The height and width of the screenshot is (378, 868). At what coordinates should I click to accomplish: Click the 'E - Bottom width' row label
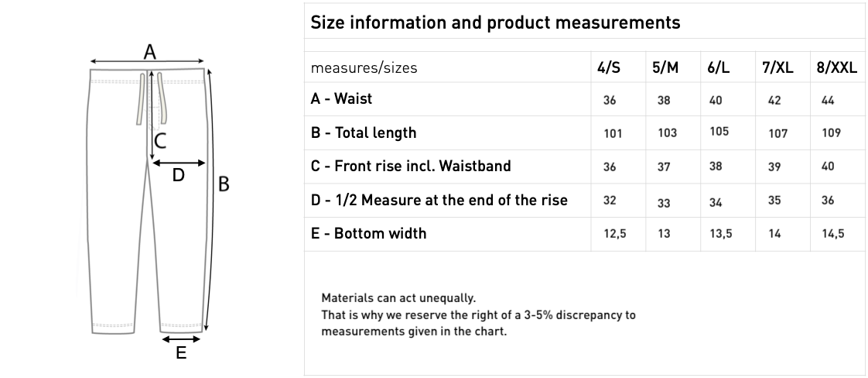[368, 233]
